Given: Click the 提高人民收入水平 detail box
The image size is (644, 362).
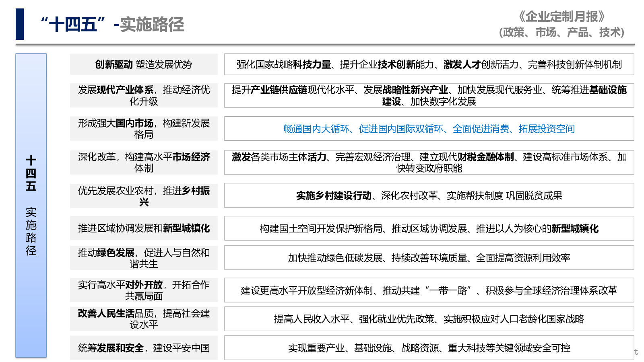Looking at the screenshot, I should (429, 319).
